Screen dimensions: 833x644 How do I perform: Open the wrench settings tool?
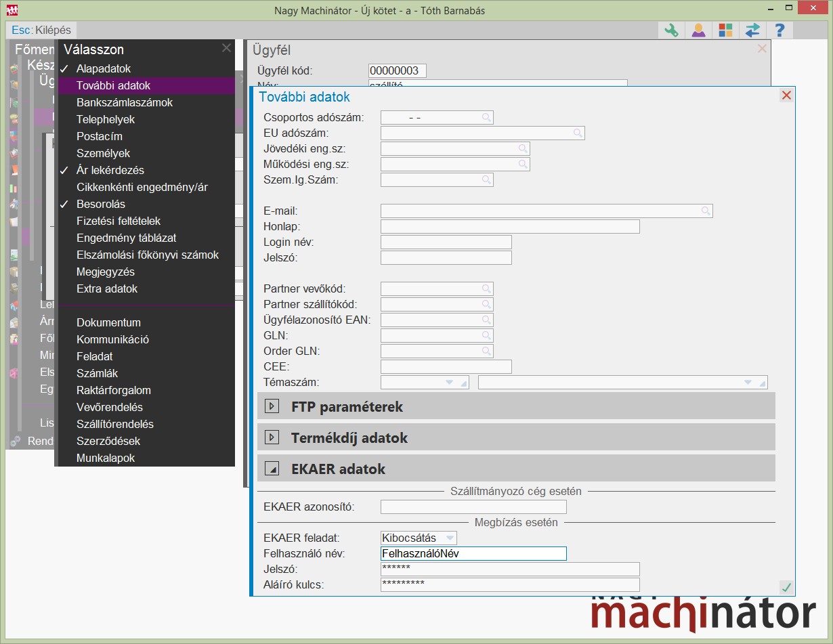[x=671, y=30]
